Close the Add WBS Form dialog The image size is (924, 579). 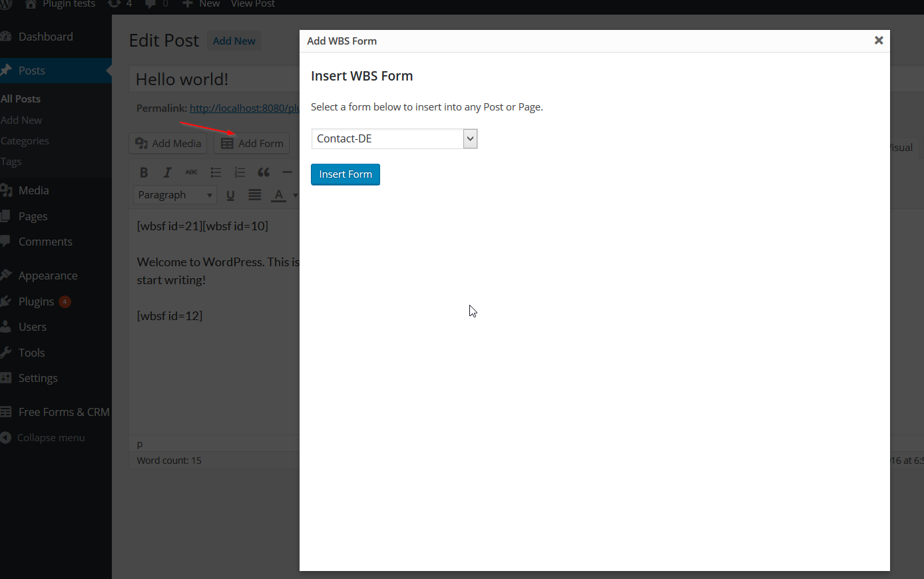point(879,41)
